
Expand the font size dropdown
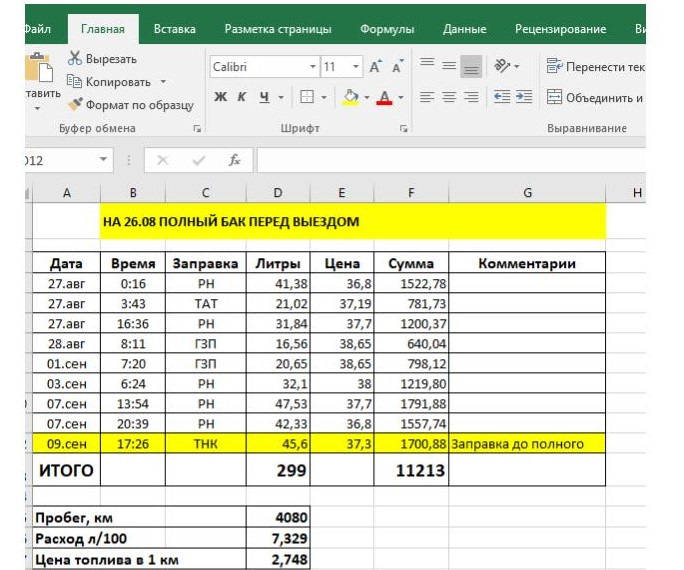[x=356, y=67]
